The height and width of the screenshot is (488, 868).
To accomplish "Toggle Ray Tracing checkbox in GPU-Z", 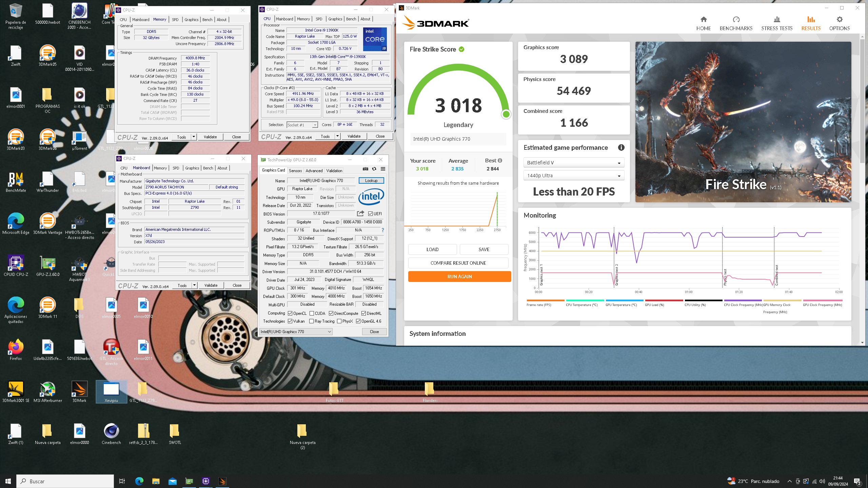I will pos(311,321).
